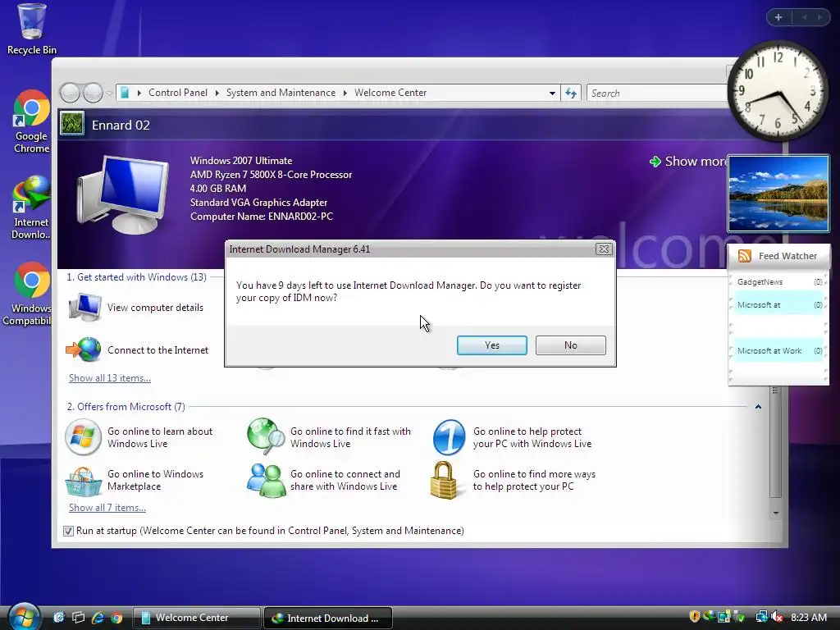Click the security shield tray icon
The width and height of the screenshot is (840, 630).
695,616
